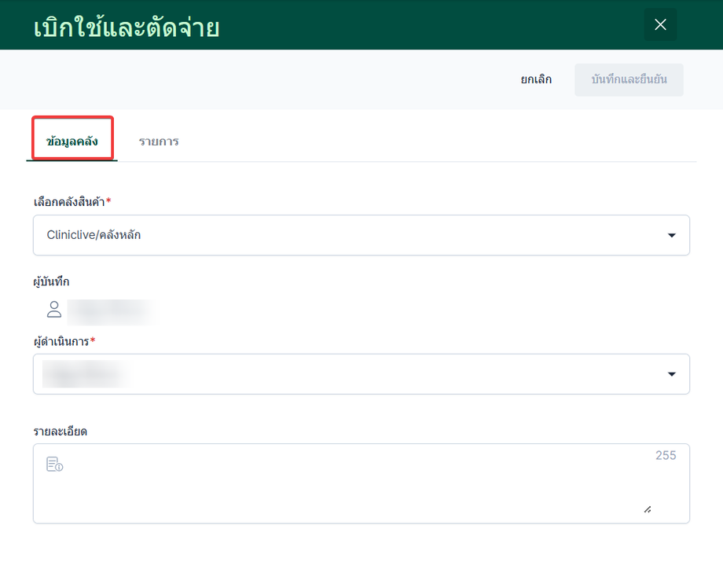Viewport: 723px width, 588px height.
Task: Click the user icon under ผู้บันทึก
Action: (54, 310)
